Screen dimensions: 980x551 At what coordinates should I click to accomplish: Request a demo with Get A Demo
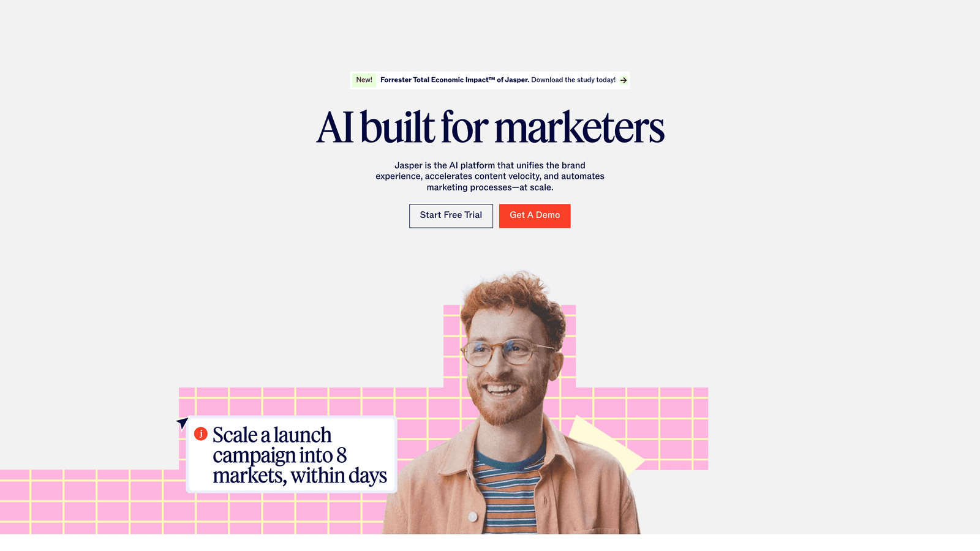tap(535, 216)
